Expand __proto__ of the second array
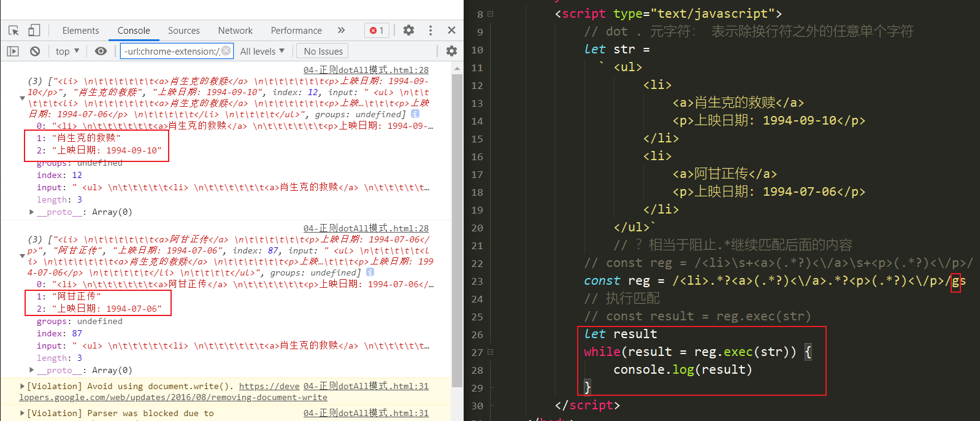 [32, 370]
